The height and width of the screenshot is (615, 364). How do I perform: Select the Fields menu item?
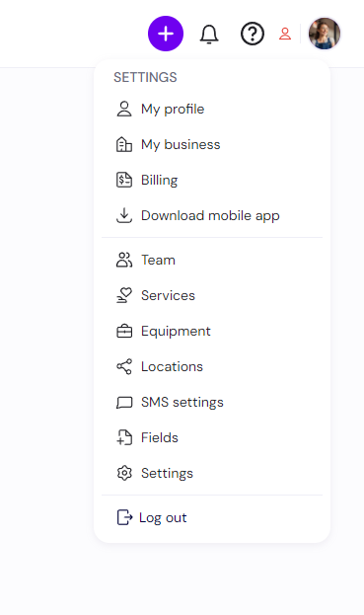pyautogui.click(x=212, y=437)
